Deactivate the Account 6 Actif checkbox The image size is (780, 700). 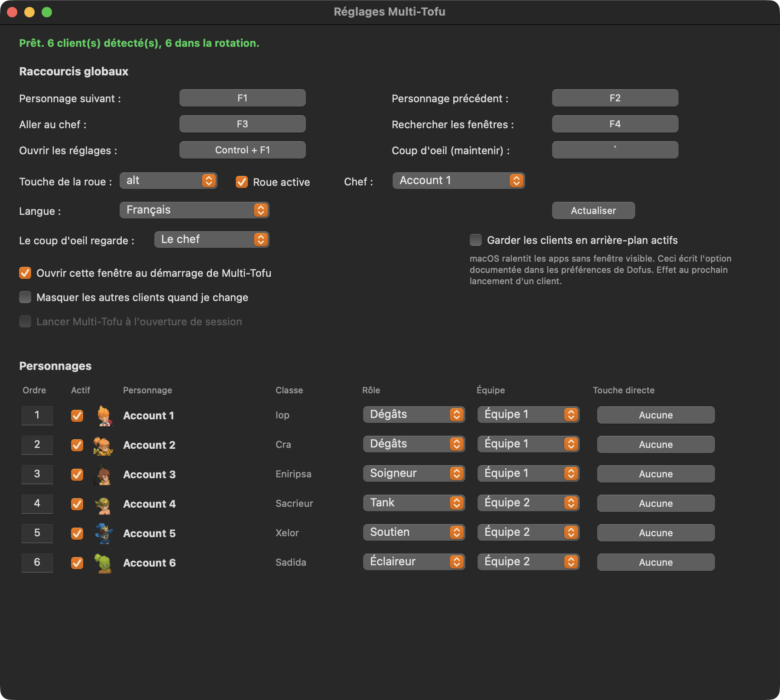(x=77, y=563)
